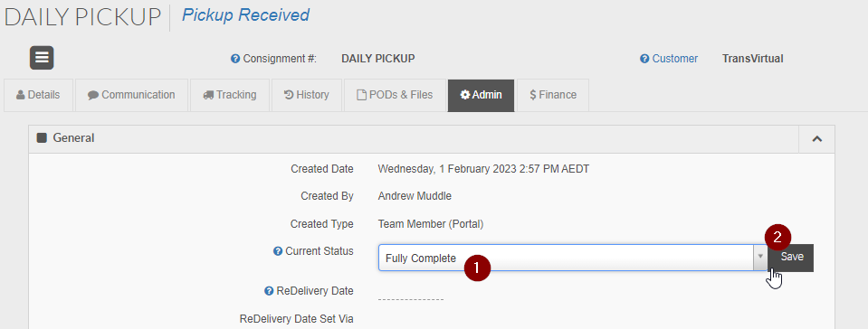The width and height of the screenshot is (868, 329).
Task: Save the current status change
Action: 792,257
